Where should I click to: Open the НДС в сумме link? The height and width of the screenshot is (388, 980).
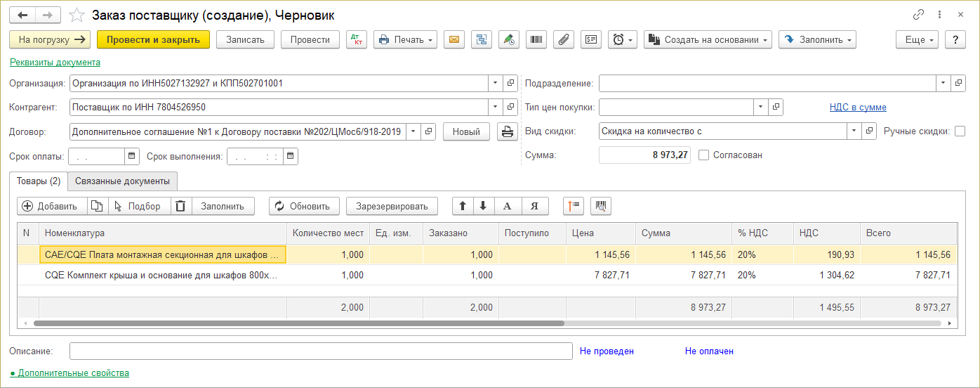pyautogui.click(x=857, y=108)
